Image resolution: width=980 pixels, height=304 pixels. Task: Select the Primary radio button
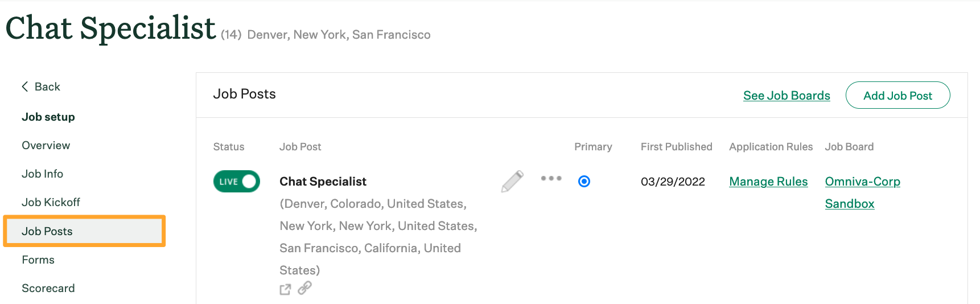(584, 182)
